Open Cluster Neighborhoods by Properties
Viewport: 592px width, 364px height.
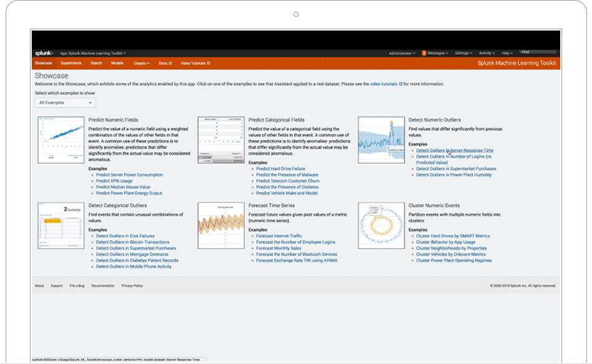(x=452, y=248)
